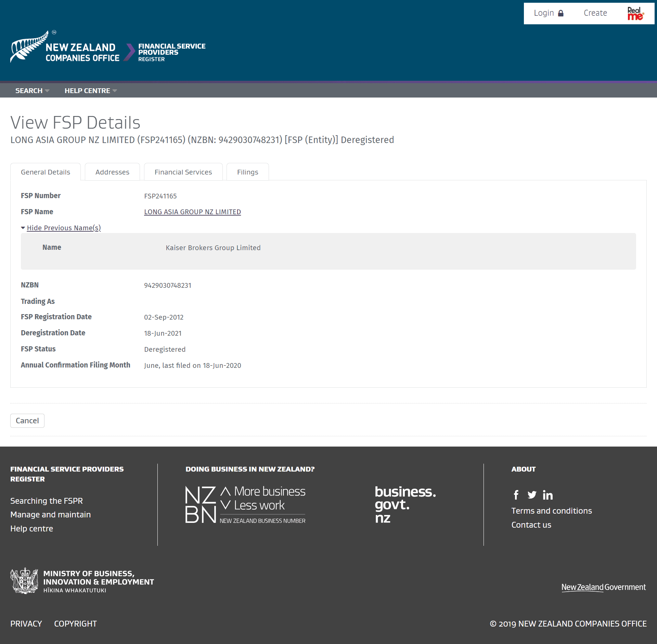The image size is (657, 644).
Task: Open Manage and maintain footer link
Action: 51,515
